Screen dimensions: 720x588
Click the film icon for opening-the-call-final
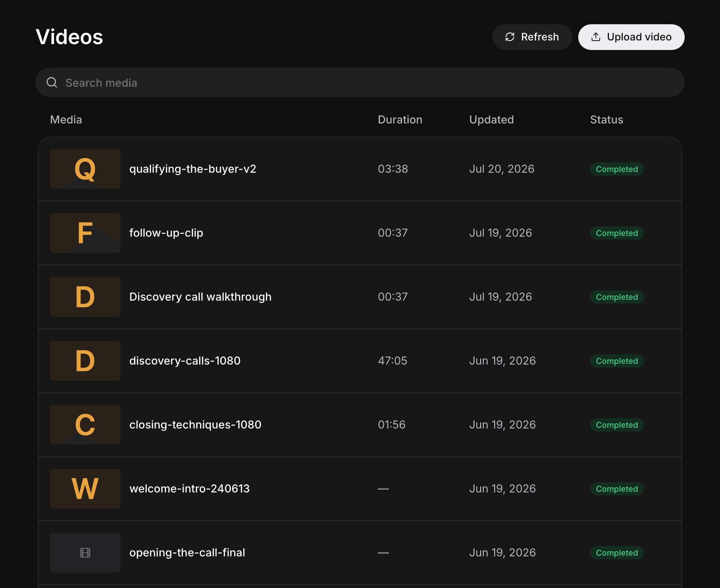pyautogui.click(x=85, y=553)
